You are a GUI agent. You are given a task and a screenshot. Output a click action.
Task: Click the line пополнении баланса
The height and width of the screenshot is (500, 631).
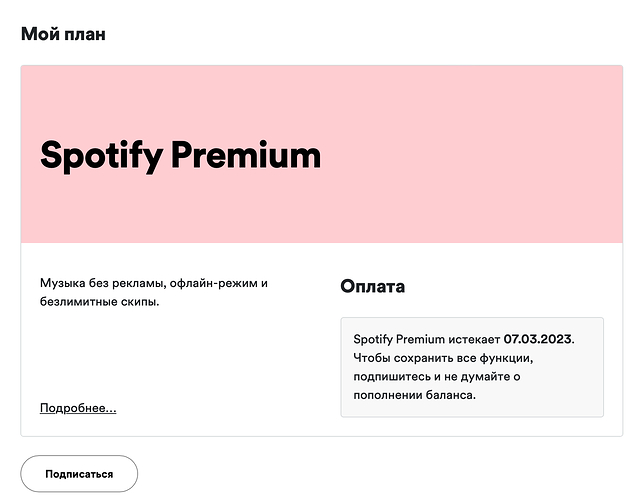click(x=414, y=395)
